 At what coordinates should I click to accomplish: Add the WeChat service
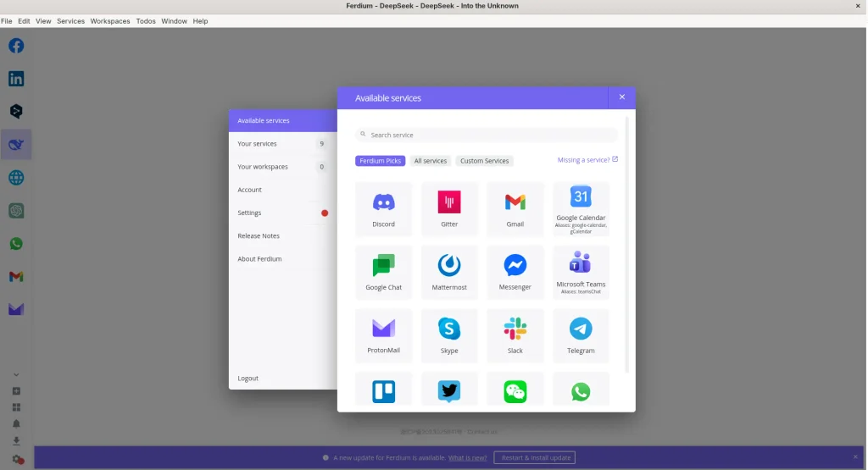coord(515,391)
